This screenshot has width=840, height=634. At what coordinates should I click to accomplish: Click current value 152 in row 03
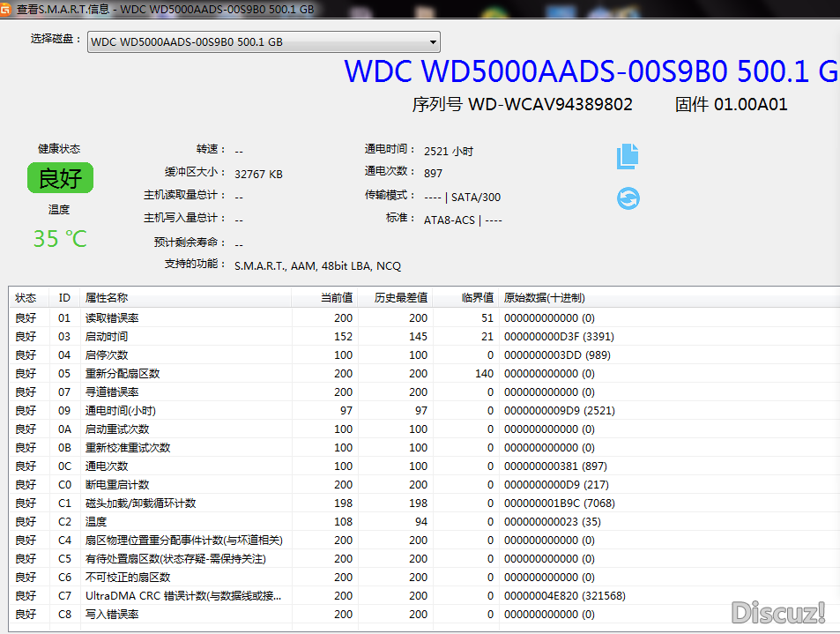343,337
